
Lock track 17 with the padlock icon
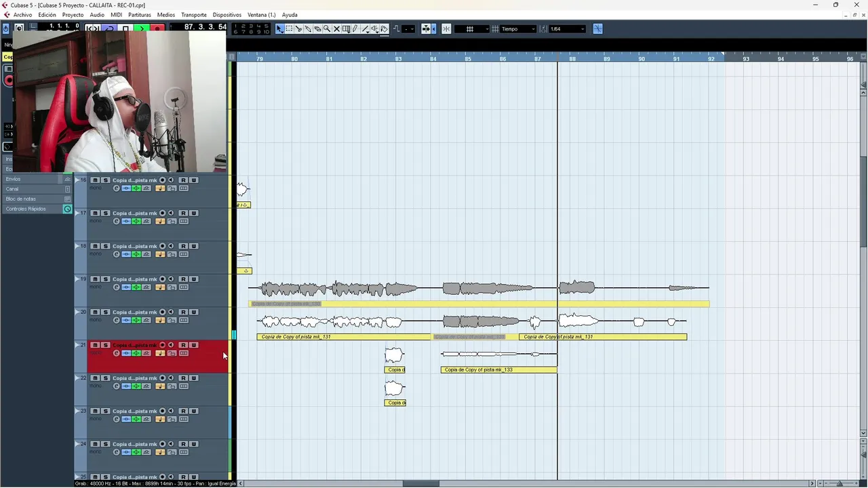172,222
